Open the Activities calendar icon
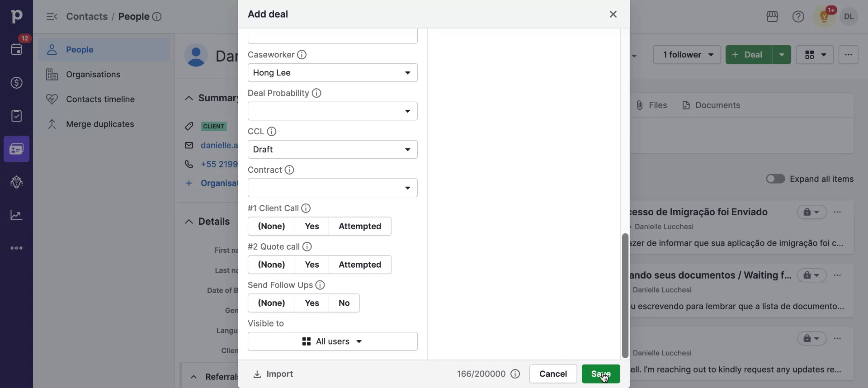The height and width of the screenshot is (388, 868). [x=16, y=49]
